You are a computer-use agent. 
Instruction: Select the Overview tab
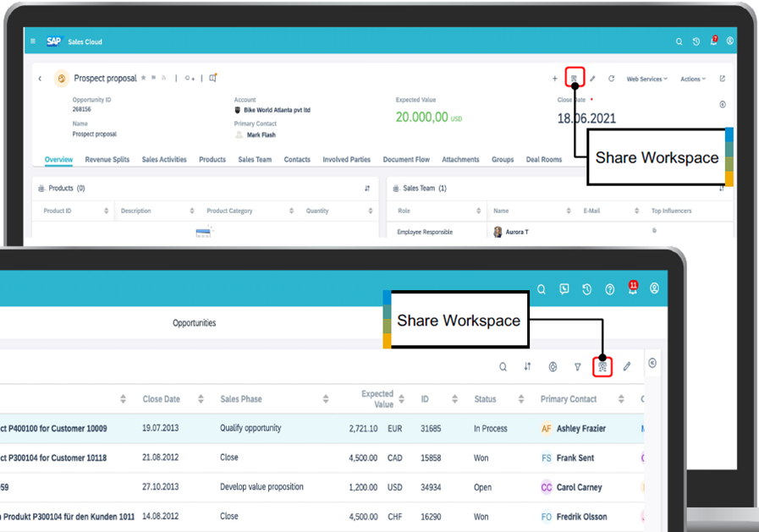(x=58, y=159)
